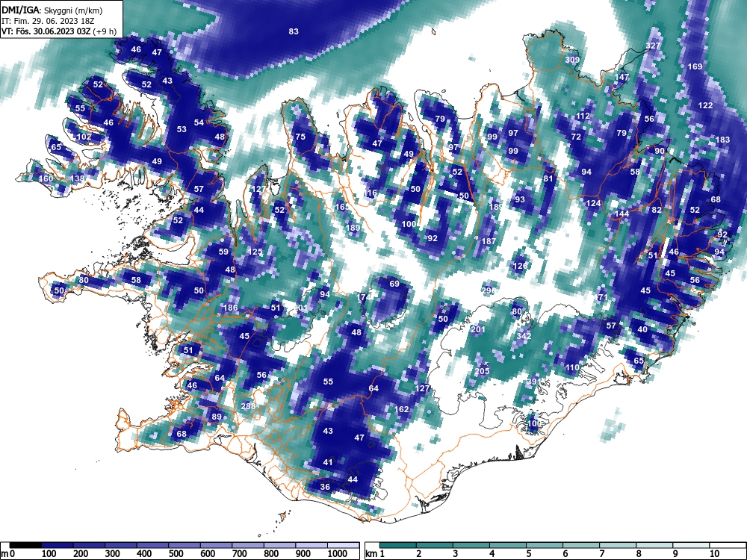Viewport: 747px width, 560px height.
Task: Click the legend label '700'
Action: coord(239,554)
